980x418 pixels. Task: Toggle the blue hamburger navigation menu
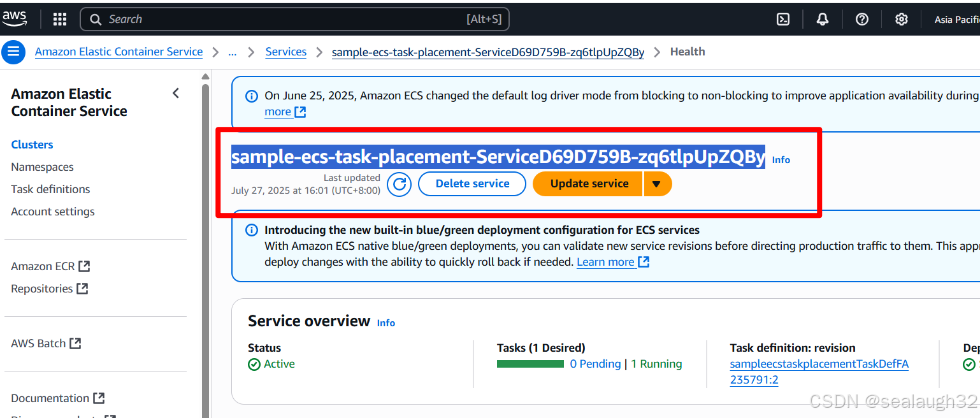click(13, 52)
